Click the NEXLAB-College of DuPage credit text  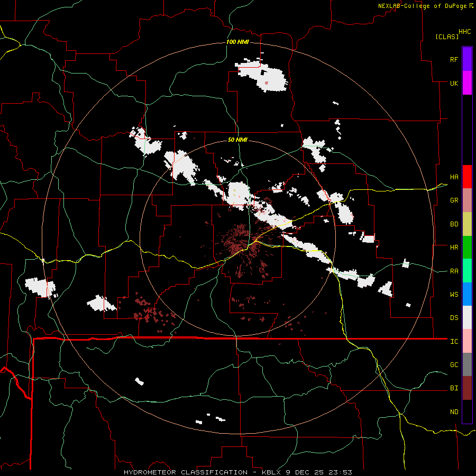[x=422, y=6]
